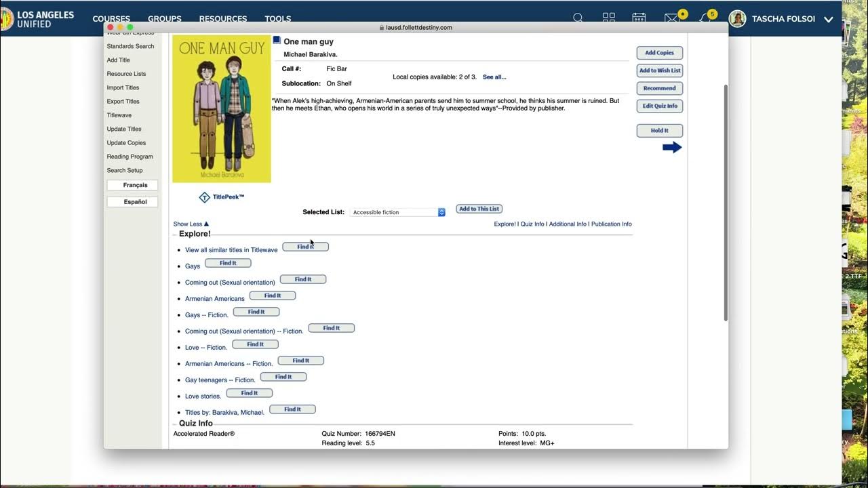Click the book icon beside One man guy
The height and width of the screenshot is (488, 868).
[277, 41]
